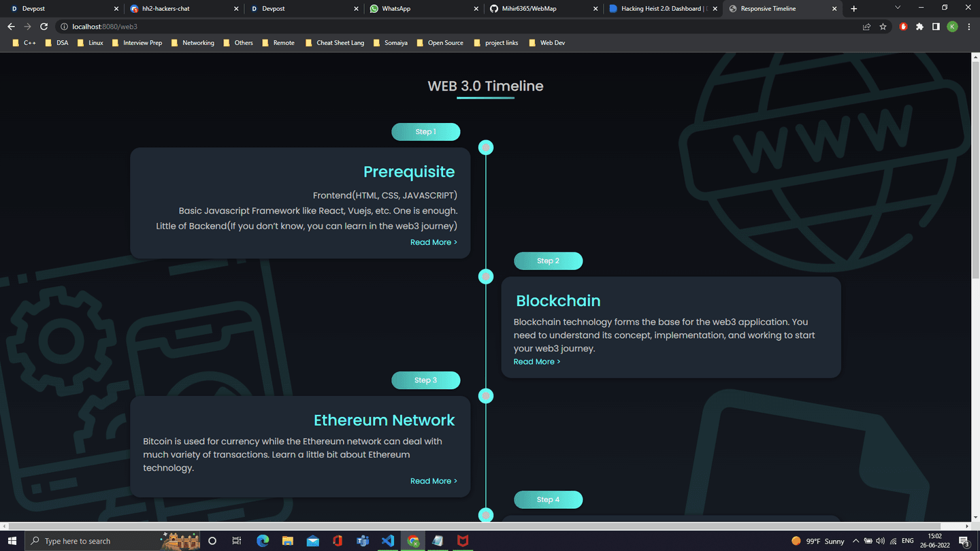
Task: Open the green K profile avatar
Action: click(x=952, y=27)
